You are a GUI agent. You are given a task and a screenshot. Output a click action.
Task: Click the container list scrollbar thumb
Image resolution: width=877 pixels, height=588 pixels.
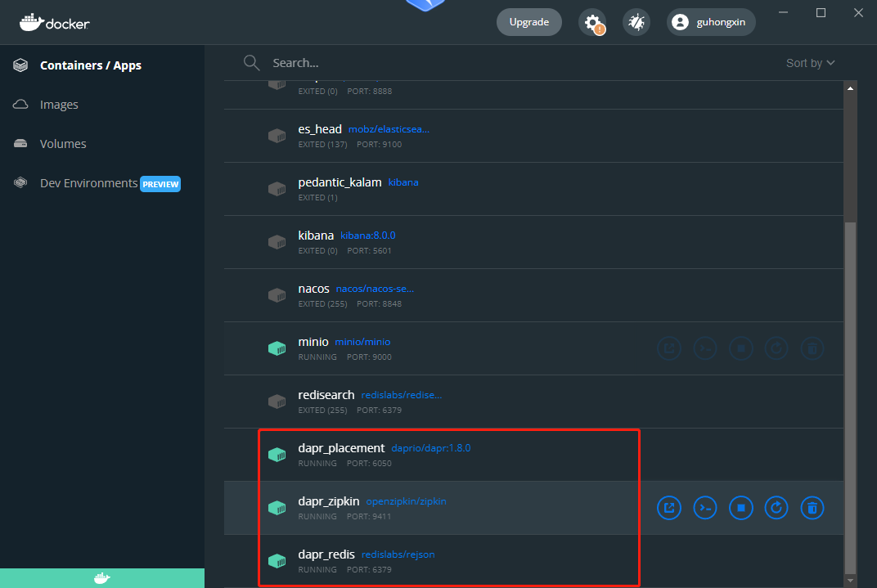(x=850, y=397)
